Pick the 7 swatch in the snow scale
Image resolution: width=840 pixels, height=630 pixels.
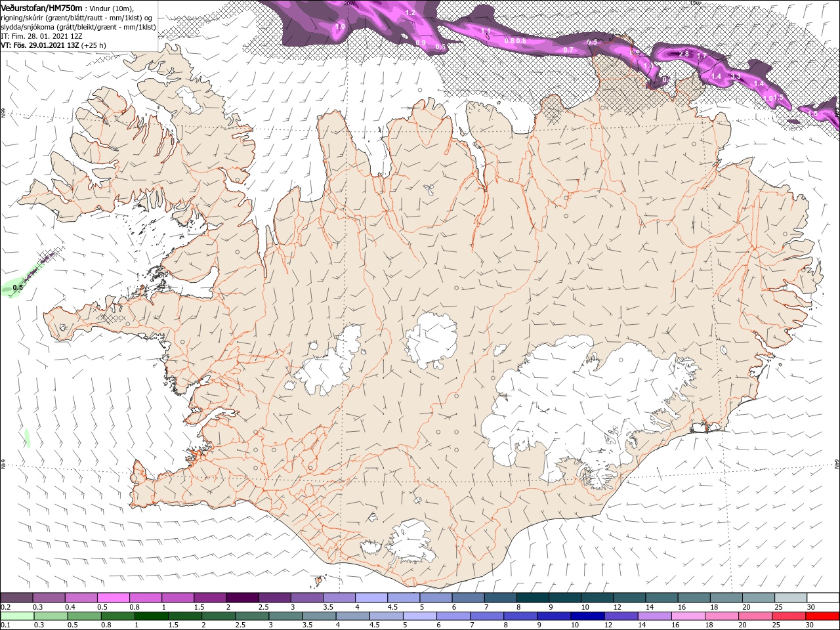tap(499, 597)
